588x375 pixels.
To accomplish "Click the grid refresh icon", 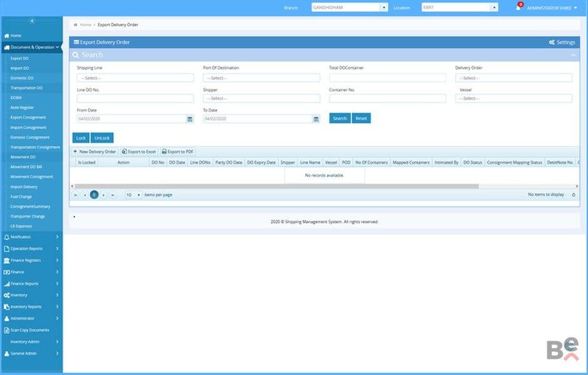I will coord(574,195).
